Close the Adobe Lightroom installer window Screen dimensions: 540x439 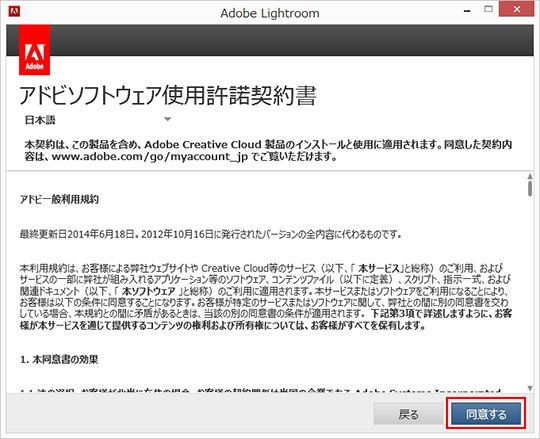pyautogui.click(x=517, y=9)
